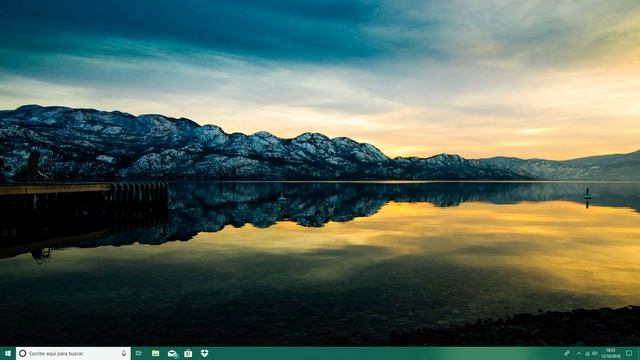Open Task View from the taskbar
This screenshot has width=640, height=360.
click(139, 353)
